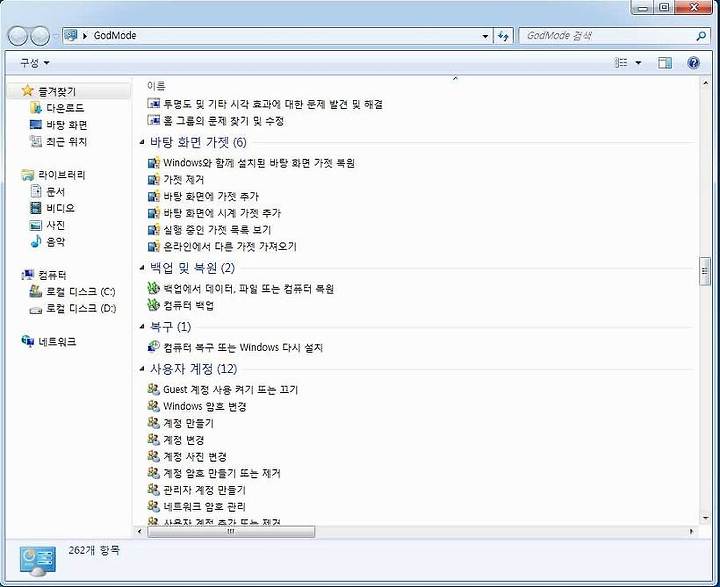Click the vertical scrollbar down arrow
The width and height of the screenshot is (720, 587).
(x=705, y=518)
